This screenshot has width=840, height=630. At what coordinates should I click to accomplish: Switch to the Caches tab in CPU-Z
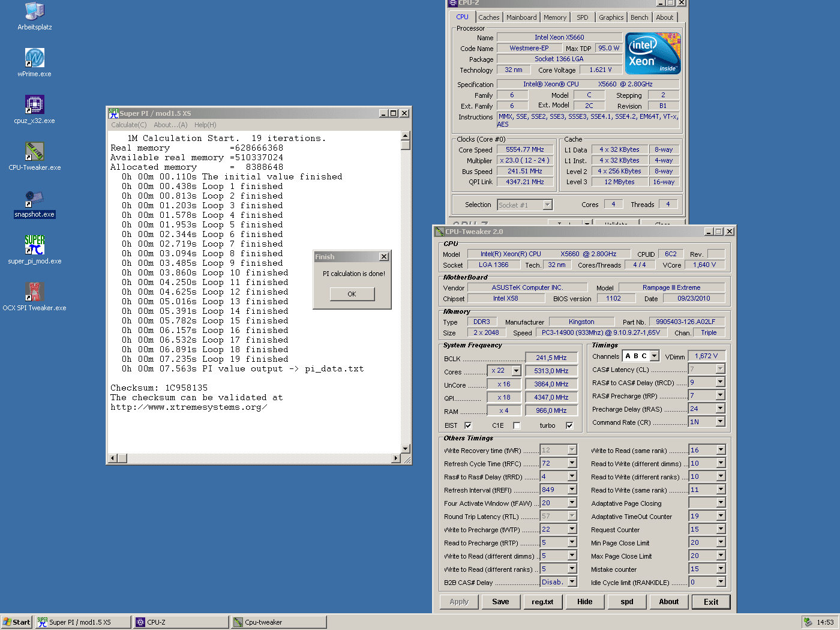pos(488,17)
